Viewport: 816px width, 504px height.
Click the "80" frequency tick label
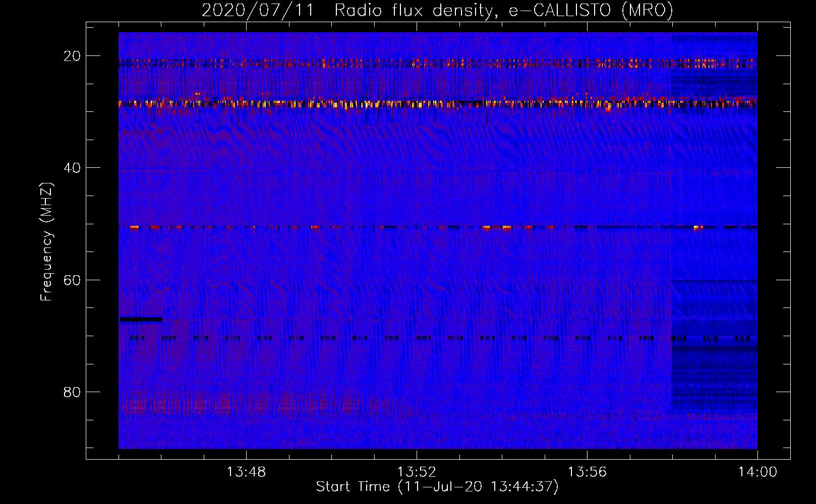click(x=72, y=392)
